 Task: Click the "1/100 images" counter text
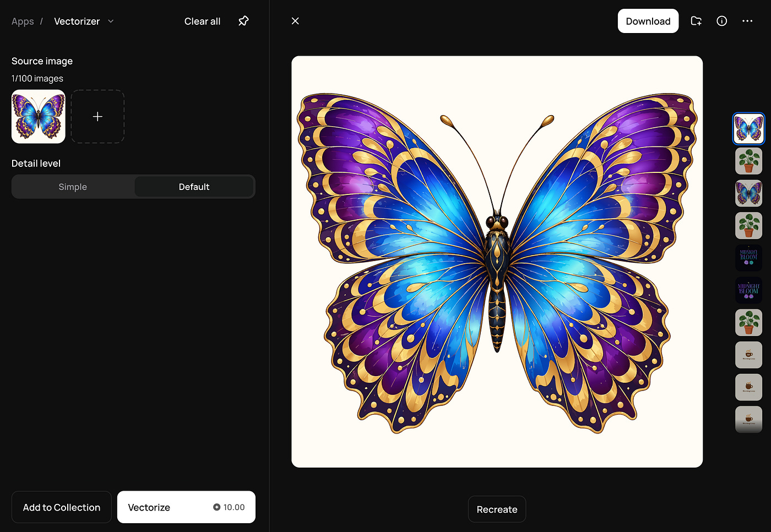point(37,79)
